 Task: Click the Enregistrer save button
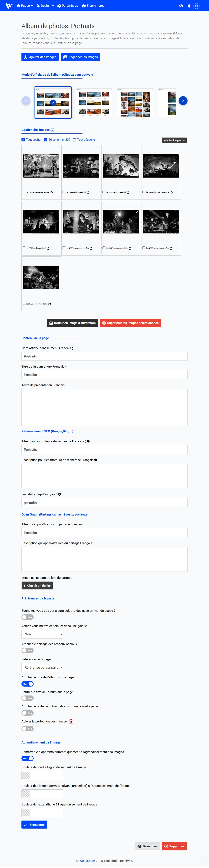pos(34,824)
